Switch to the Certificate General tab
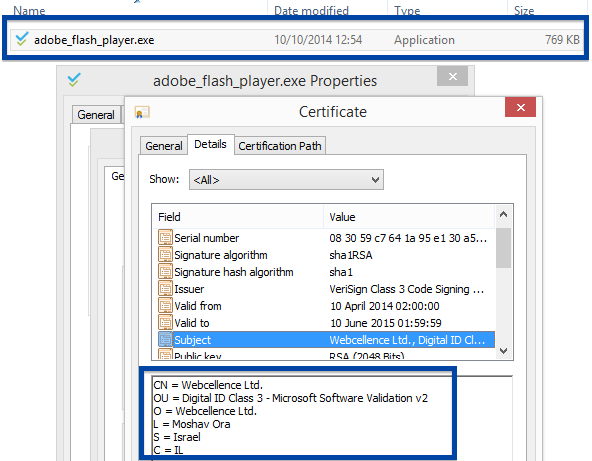Viewport: 592px width, 461px height. pyautogui.click(x=163, y=146)
